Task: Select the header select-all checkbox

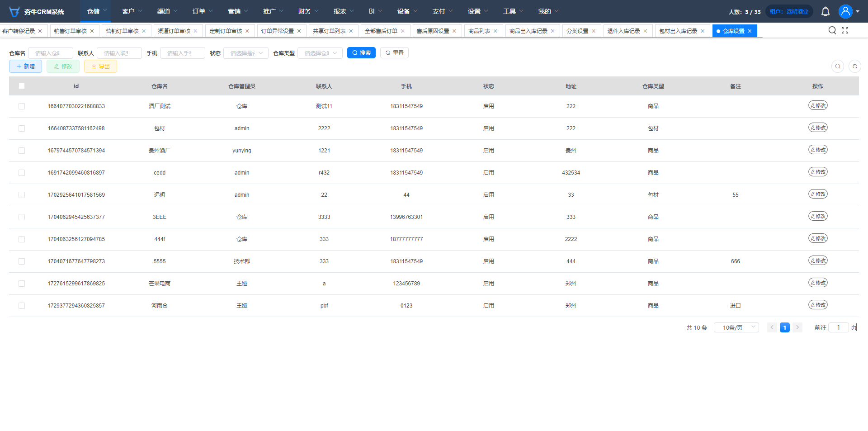Action: [x=22, y=86]
